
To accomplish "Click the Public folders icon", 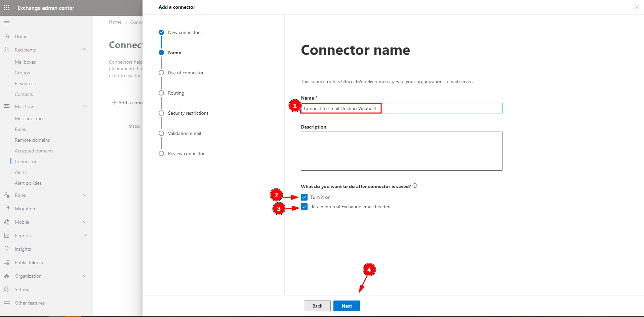I will tap(7, 262).
